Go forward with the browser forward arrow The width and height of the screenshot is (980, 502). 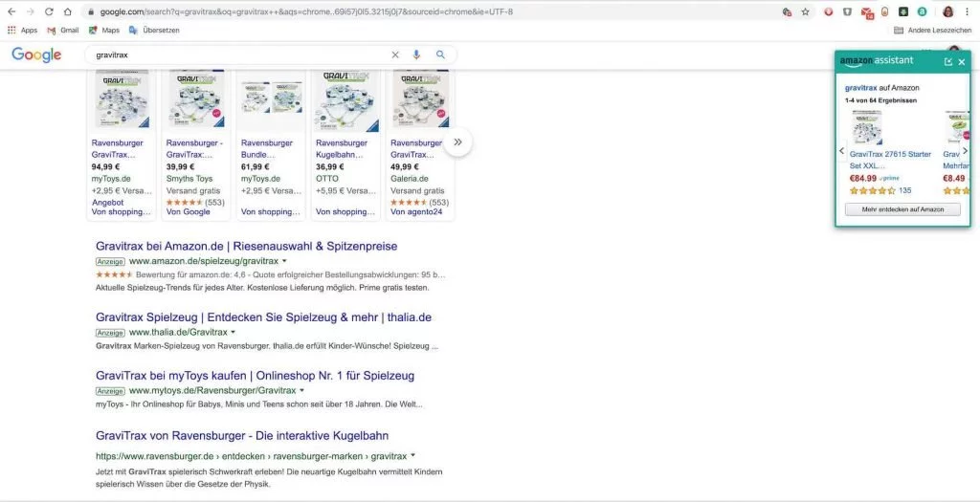(30, 11)
